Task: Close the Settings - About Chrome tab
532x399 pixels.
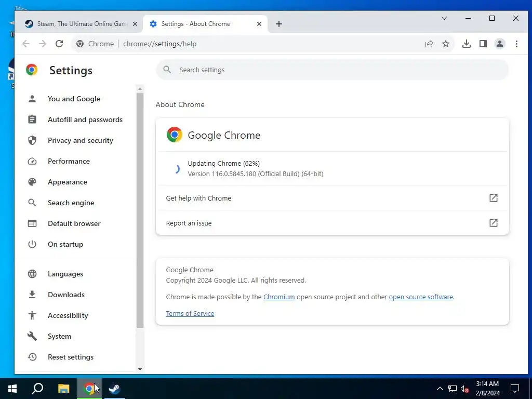Action: coord(259,24)
